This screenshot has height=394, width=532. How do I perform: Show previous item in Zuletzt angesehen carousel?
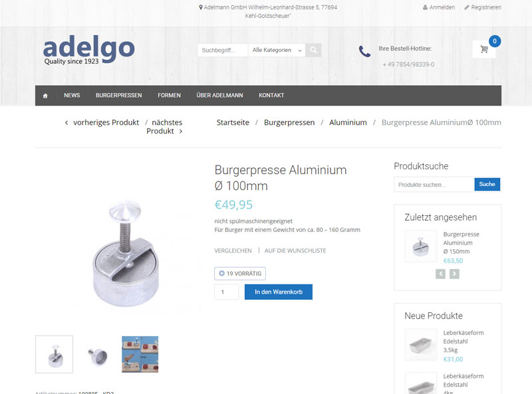[440, 274]
